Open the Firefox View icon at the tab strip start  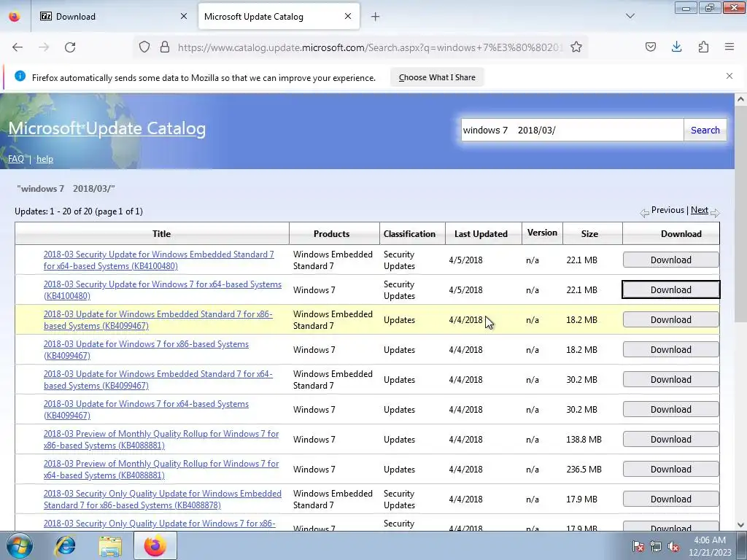tap(15, 17)
